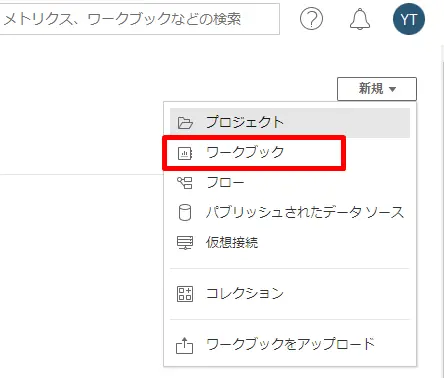The height and width of the screenshot is (378, 444).
Task: Click the arrow on the 新規 button
Action: click(392, 89)
